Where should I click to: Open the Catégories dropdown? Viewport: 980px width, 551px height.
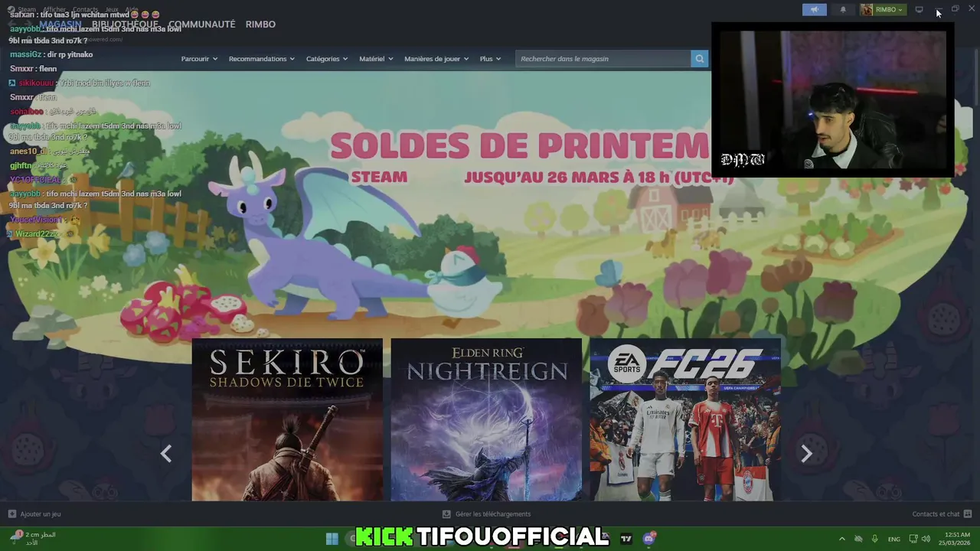tap(327, 59)
